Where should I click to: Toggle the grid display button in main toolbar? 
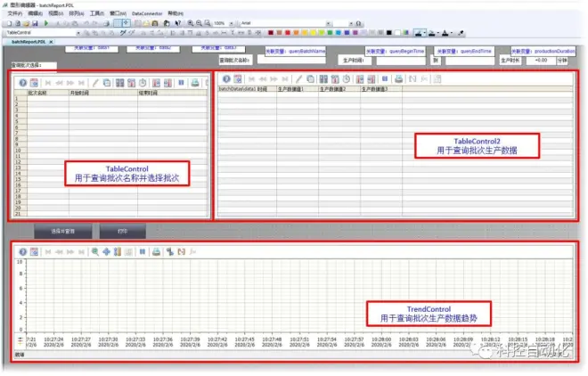click(x=118, y=23)
